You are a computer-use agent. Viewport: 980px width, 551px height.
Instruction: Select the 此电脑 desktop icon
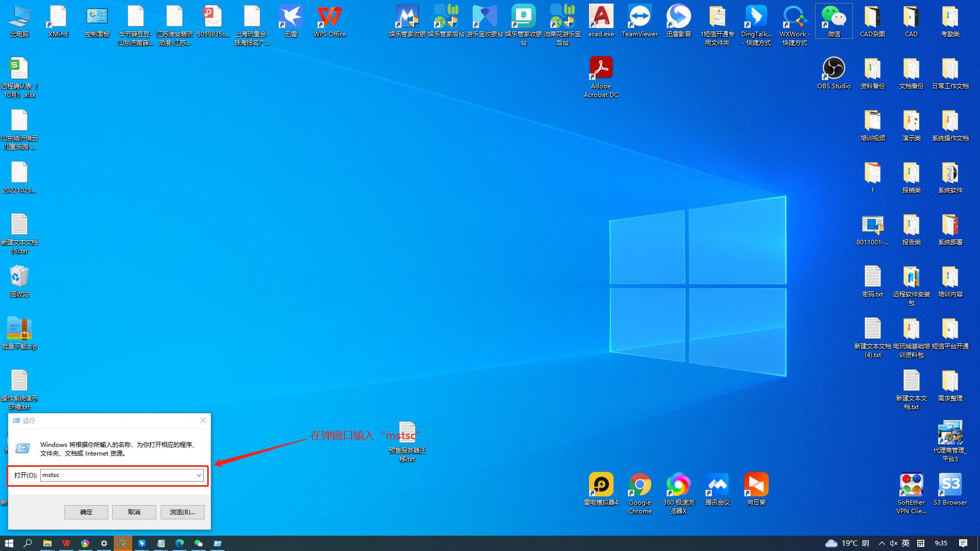[19, 22]
